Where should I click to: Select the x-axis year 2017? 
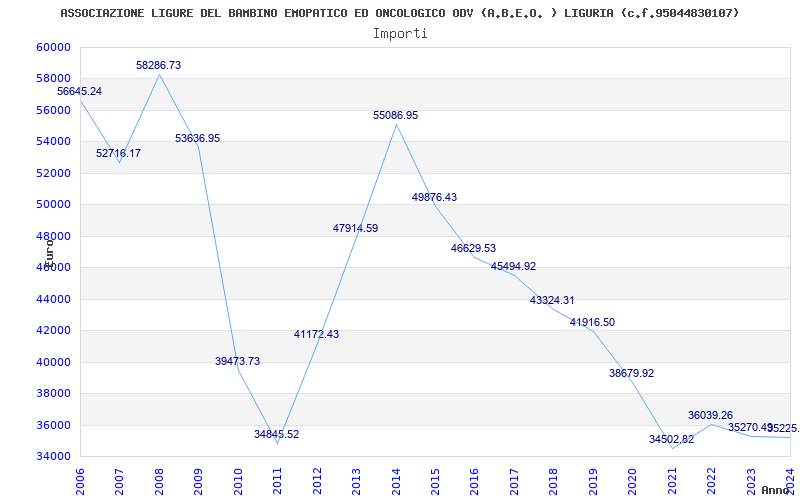tap(514, 482)
